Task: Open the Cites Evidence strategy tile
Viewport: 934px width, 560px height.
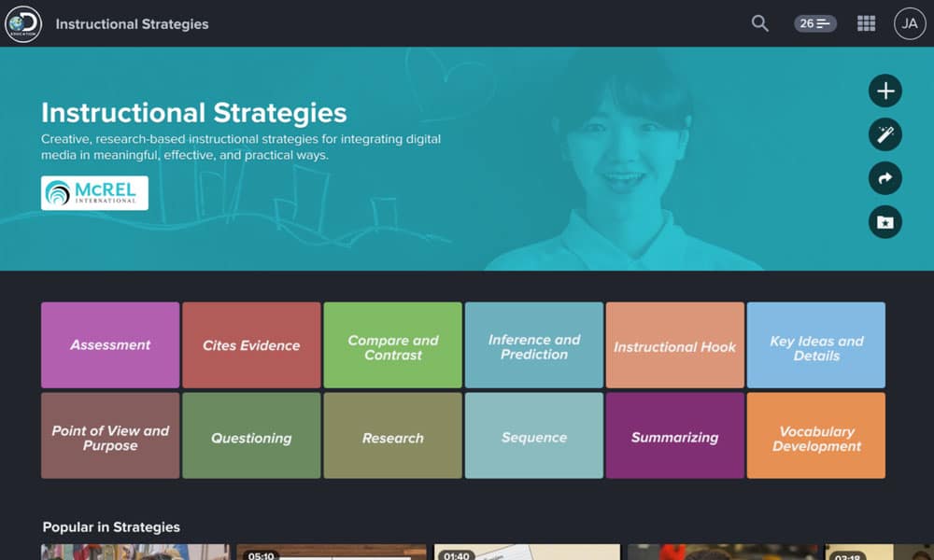Action: pyautogui.click(x=251, y=344)
